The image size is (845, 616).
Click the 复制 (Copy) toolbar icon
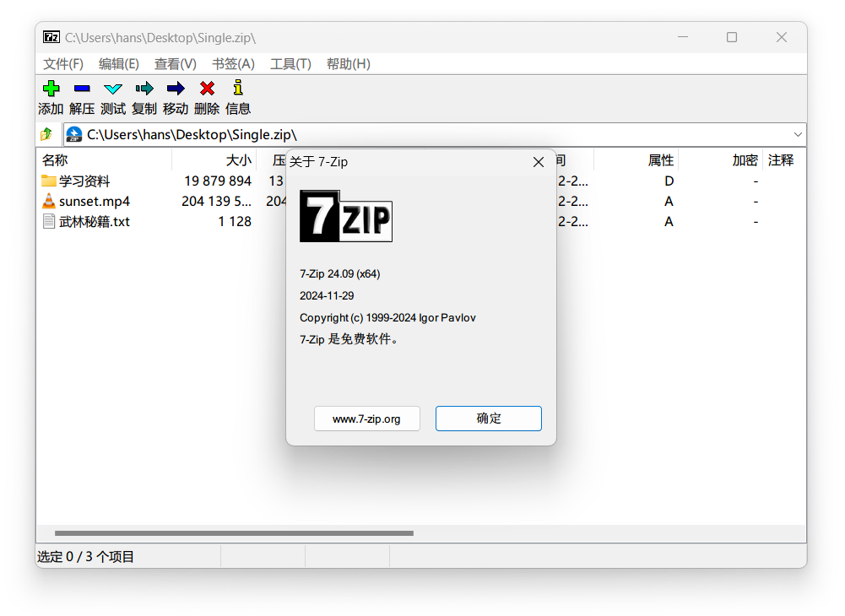click(x=144, y=88)
